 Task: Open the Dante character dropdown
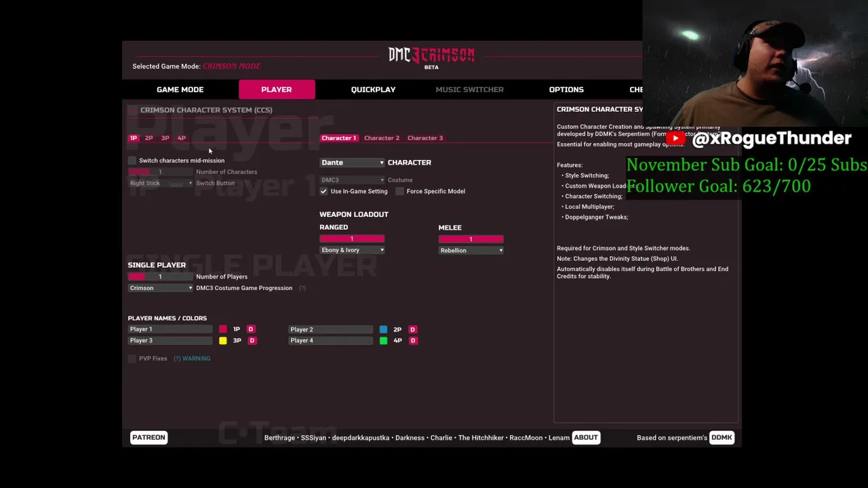click(352, 163)
